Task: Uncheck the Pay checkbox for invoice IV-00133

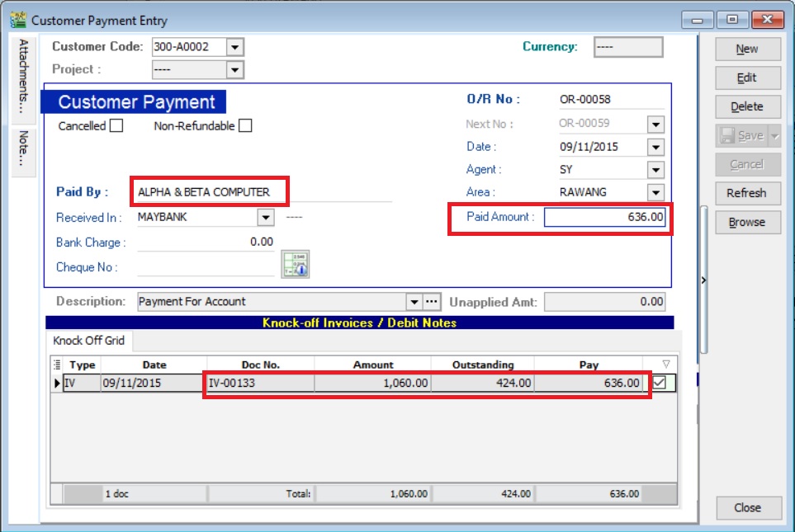Action: 661,382
